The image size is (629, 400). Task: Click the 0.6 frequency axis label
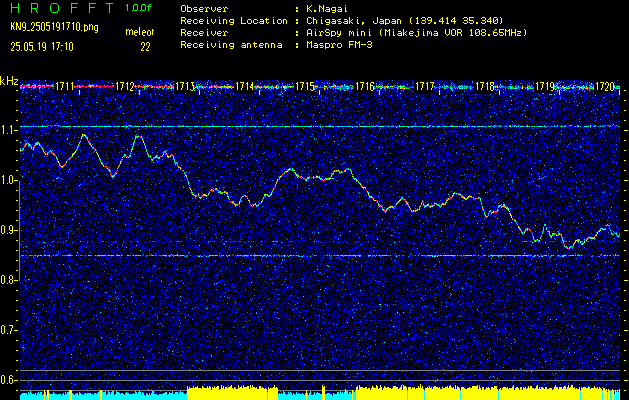point(8,380)
